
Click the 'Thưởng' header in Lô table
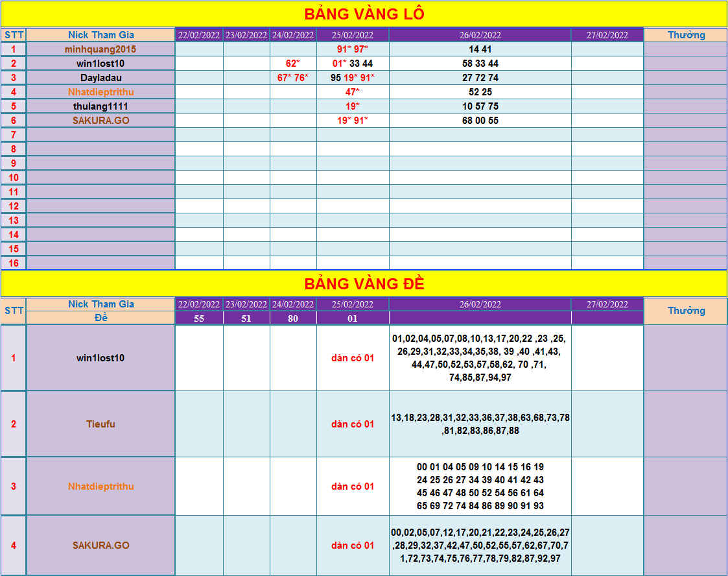pos(686,35)
